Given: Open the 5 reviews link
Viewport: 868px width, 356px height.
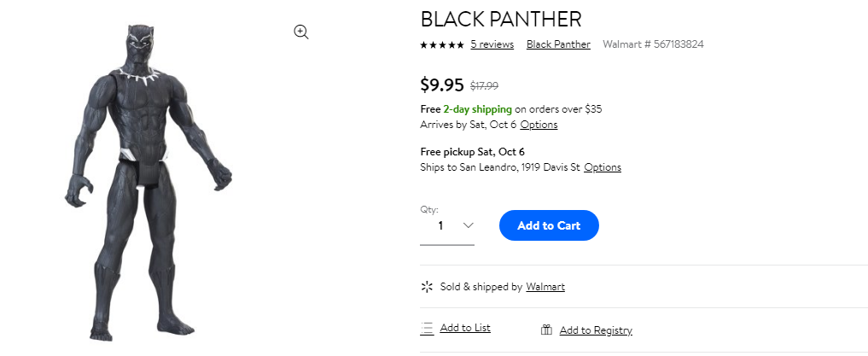Looking at the screenshot, I should click(492, 44).
